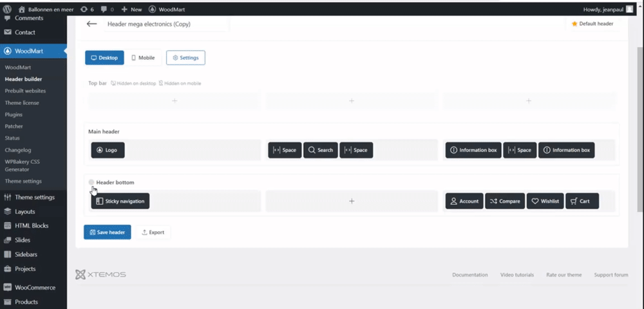Open the header Settings button
The height and width of the screenshot is (309, 644).
[x=185, y=58]
